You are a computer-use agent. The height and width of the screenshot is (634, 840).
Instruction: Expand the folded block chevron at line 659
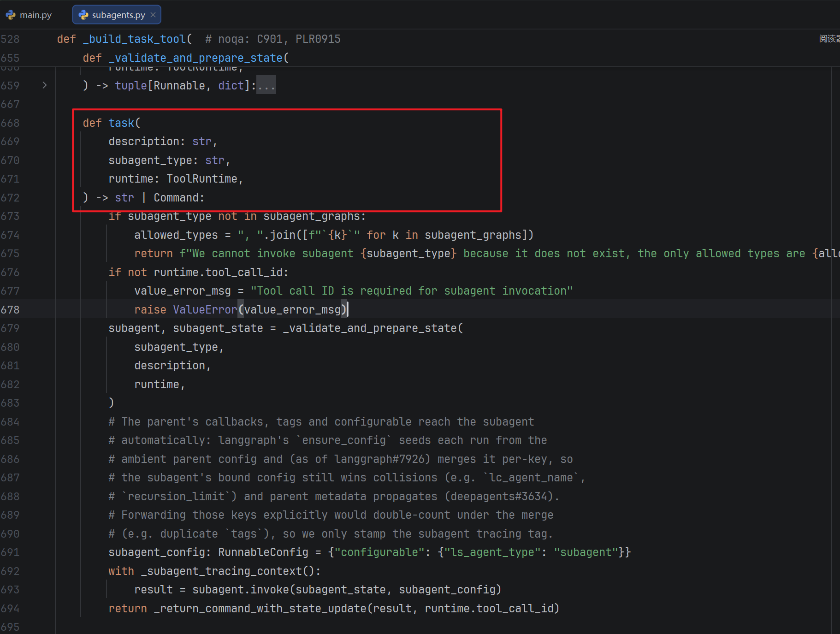(45, 85)
